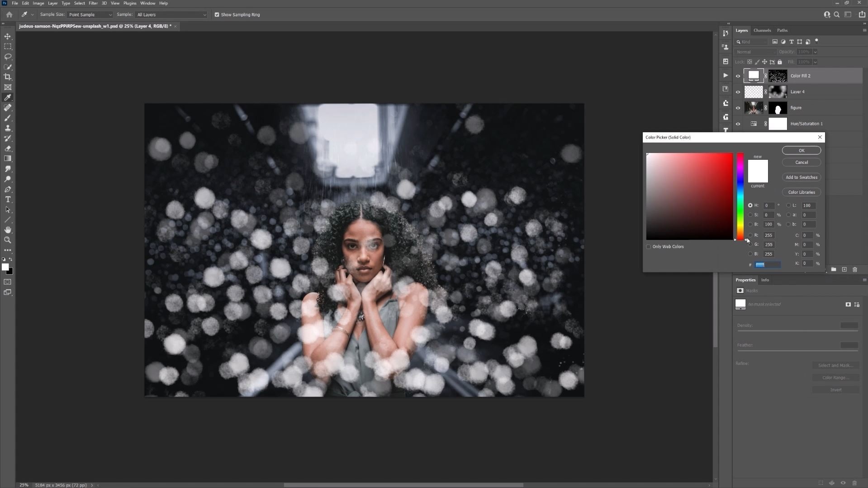This screenshot has width=868, height=488.
Task: Open Color Libraries
Action: (x=801, y=192)
